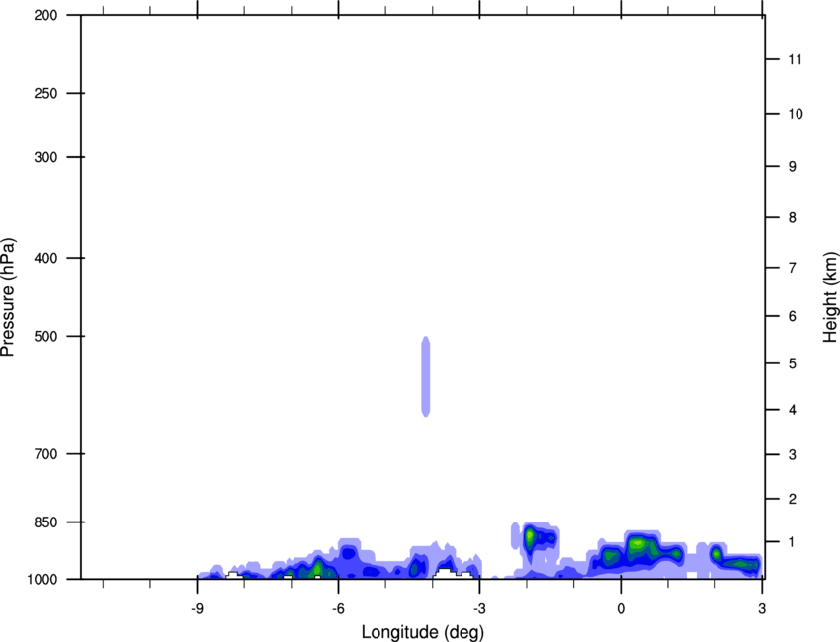Click the -9 longitude tick label
Image resolution: width=840 pixels, height=642 pixels.
[197, 608]
